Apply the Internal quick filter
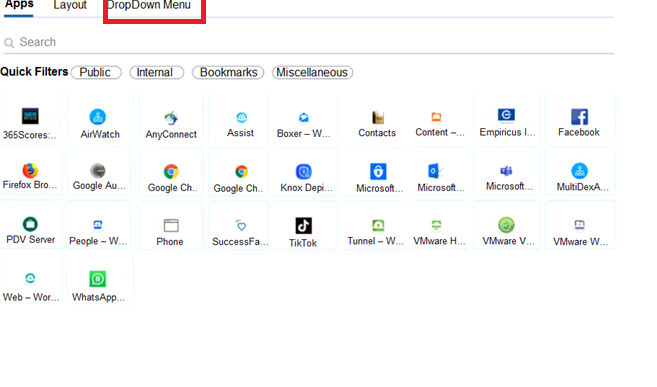Screen dimensions: 657x387 click(156, 72)
